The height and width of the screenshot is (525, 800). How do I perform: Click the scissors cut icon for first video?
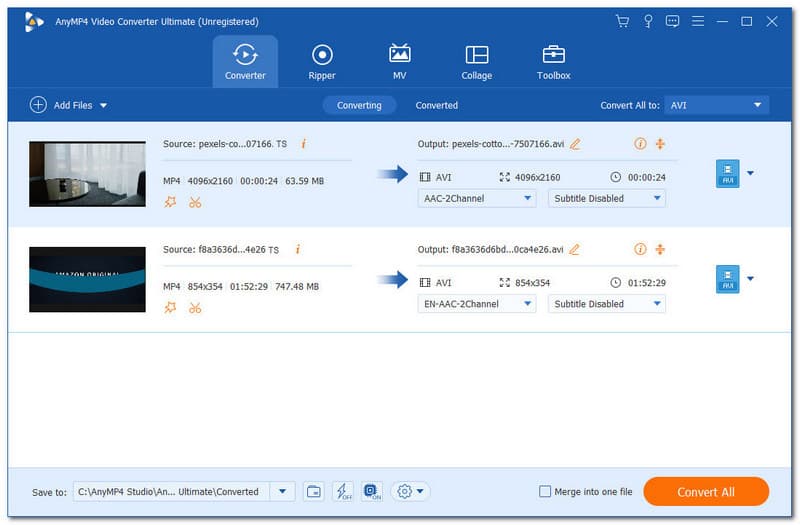[x=195, y=202]
